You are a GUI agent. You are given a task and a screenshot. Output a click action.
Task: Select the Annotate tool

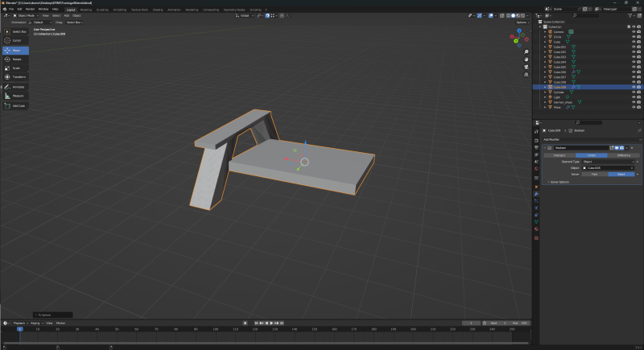click(x=15, y=87)
